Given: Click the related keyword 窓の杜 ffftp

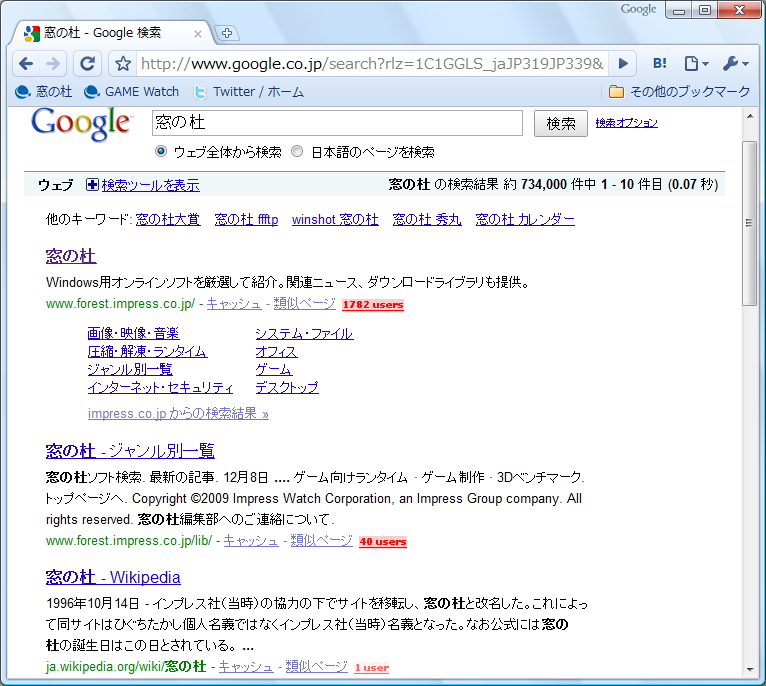Looking at the screenshot, I should pos(246,219).
